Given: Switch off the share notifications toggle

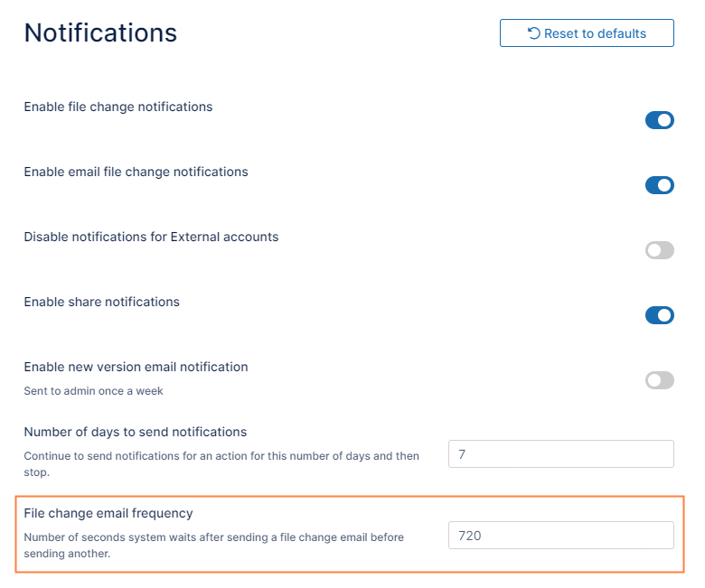Looking at the screenshot, I should [x=659, y=315].
